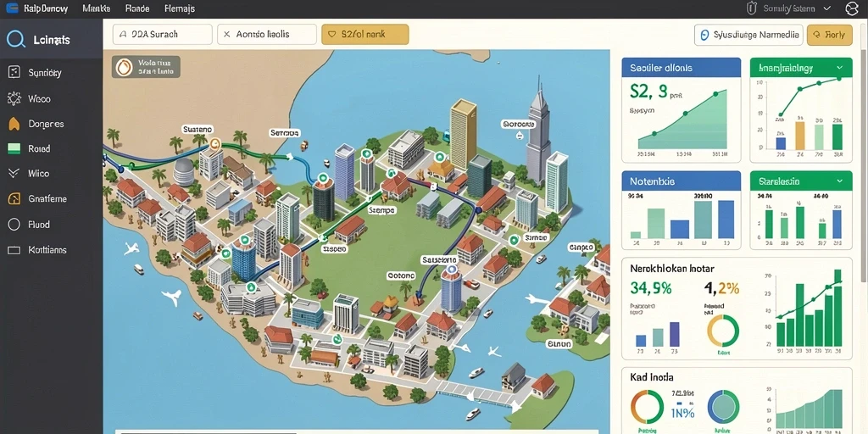Screen dimensions: 868x434
Task: Click the S2, 9 value text
Action: point(648,90)
